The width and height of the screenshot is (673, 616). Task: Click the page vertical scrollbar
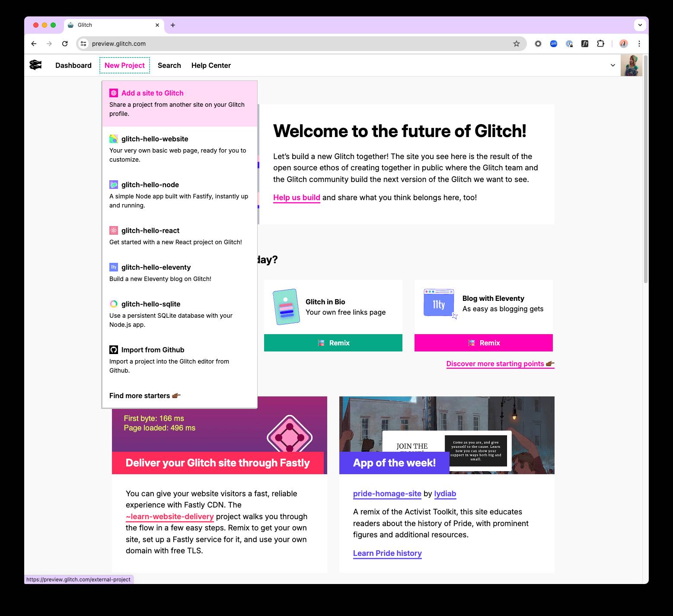(x=646, y=169)
